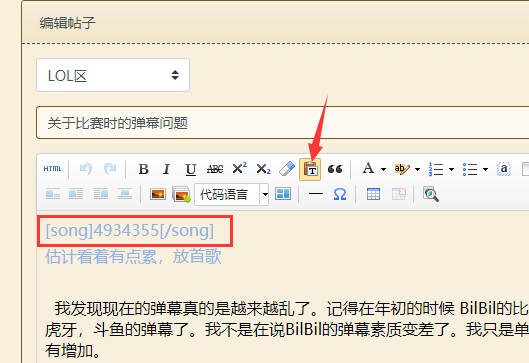Toggle bold formatting
The image size is (529, 363).
[143, 169]
